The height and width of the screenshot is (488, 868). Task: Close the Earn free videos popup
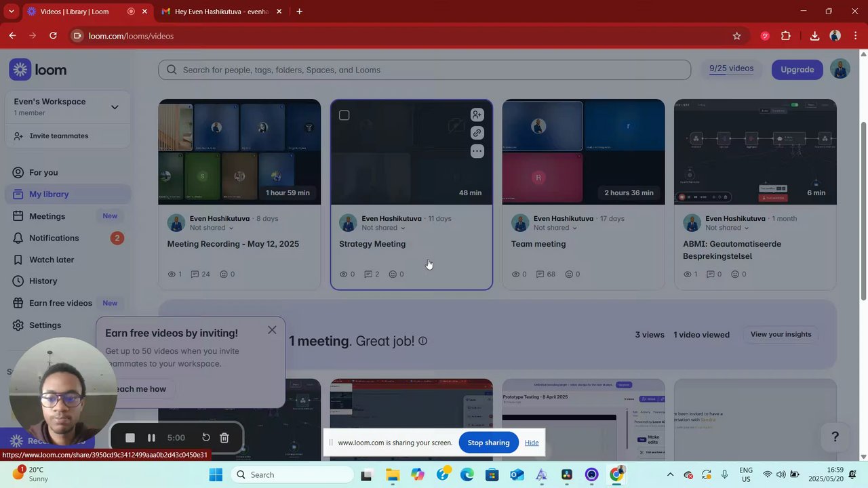click(272, 330)
